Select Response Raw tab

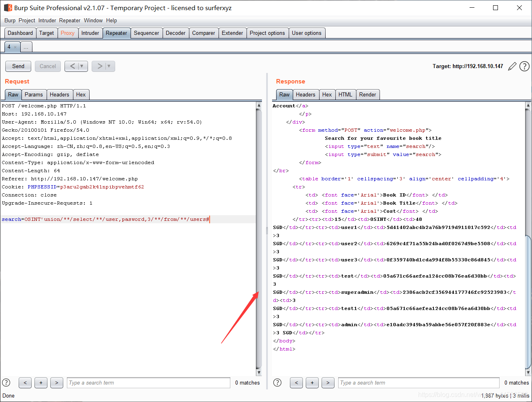285,95
